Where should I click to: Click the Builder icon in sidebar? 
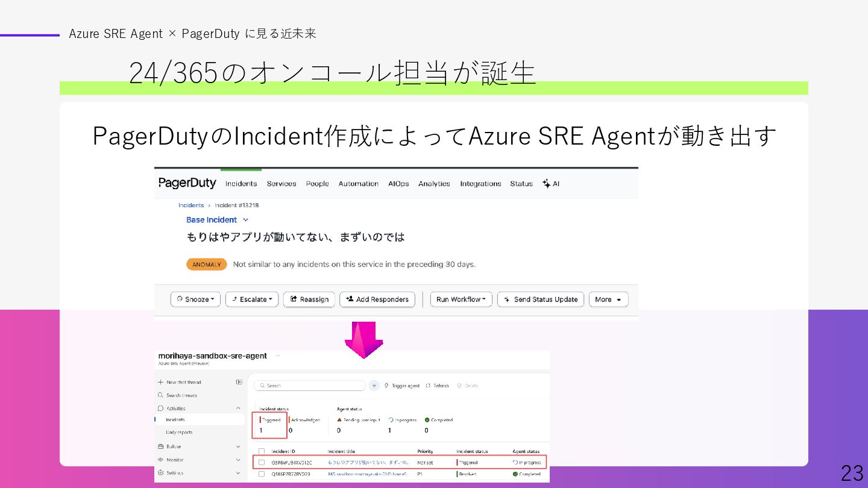click(x=160, y=446)
